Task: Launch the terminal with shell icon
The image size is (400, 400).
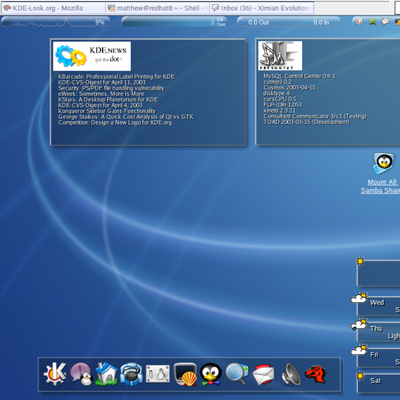Action: [185, 374]
